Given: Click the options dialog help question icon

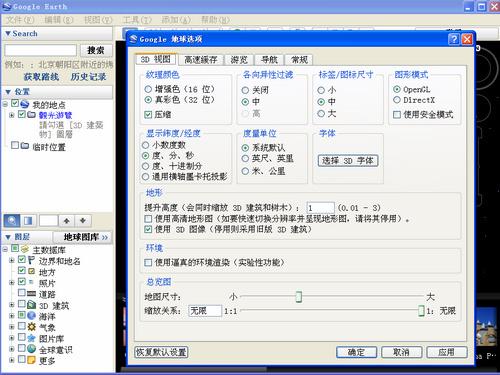Looking at the screenshot, I should click(x=454, y=39).
